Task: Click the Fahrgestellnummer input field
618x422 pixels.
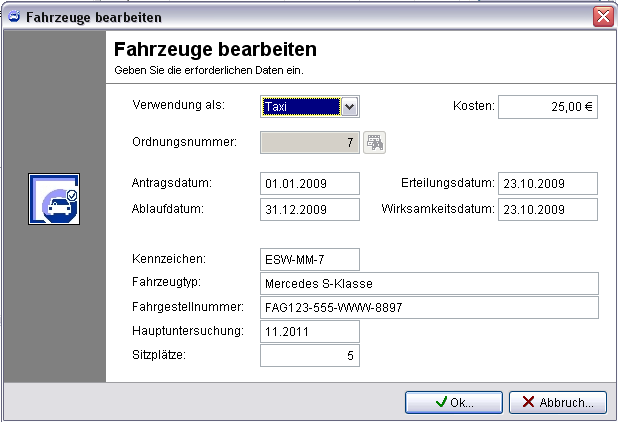Action: pos(428,308)
